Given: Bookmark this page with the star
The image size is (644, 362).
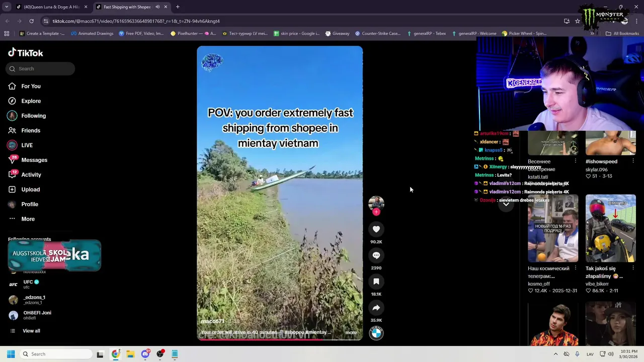Looking at the screenshot, I should 578,21.
